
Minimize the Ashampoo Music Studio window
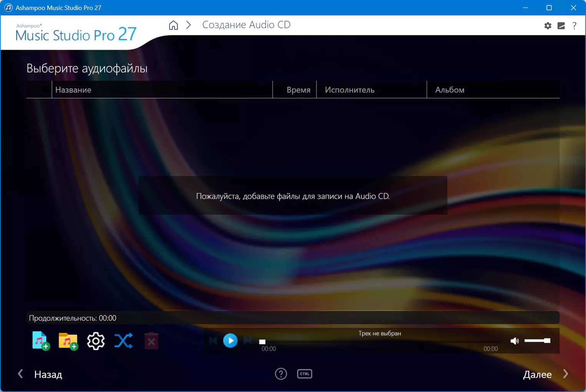coord(526,8)
